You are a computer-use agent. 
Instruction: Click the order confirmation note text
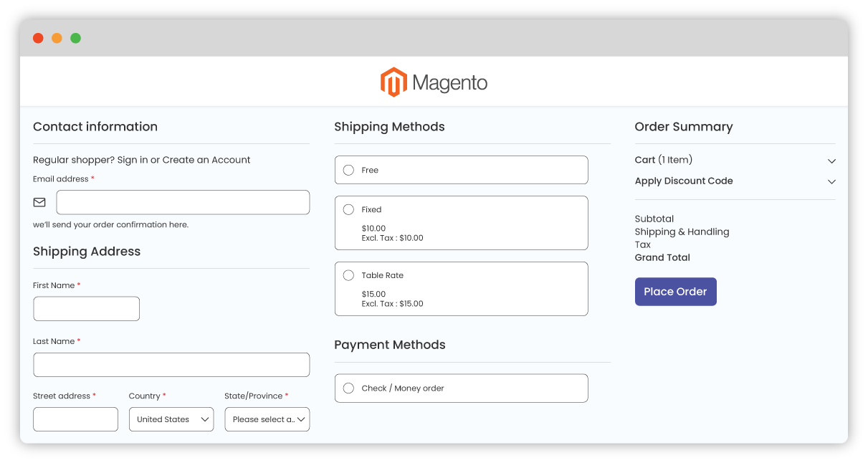point(110,224)
